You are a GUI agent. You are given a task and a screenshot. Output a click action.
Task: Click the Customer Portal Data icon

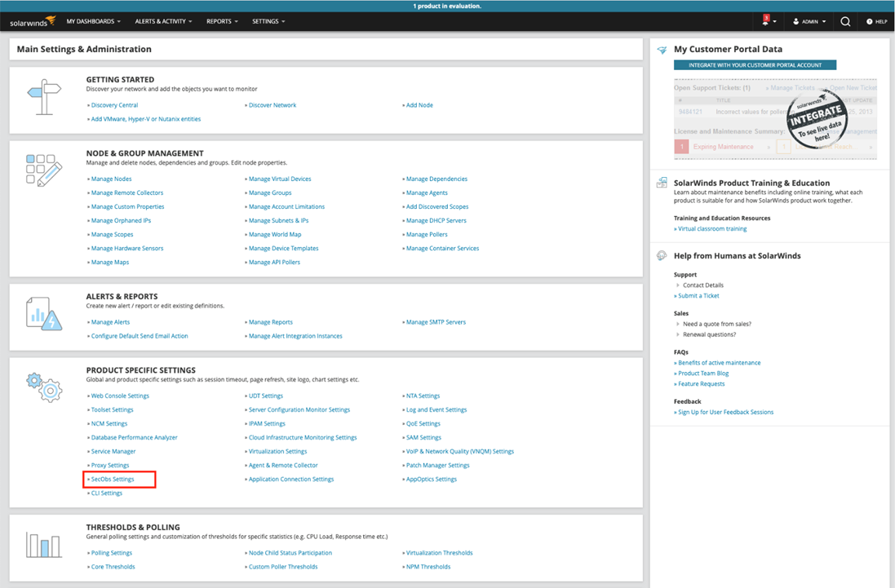[x=662, y=51]
